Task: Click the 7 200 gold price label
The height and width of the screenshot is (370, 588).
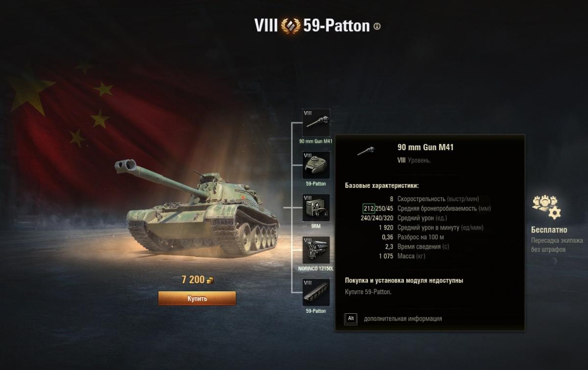Action: (x=193, y=280)
